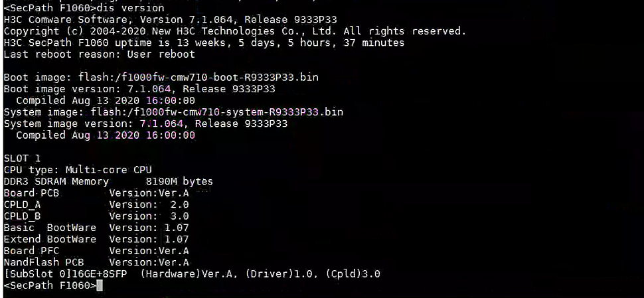Click the uptime 13 weeks line
The image size is (644, 298).
(x=204, y=42)
